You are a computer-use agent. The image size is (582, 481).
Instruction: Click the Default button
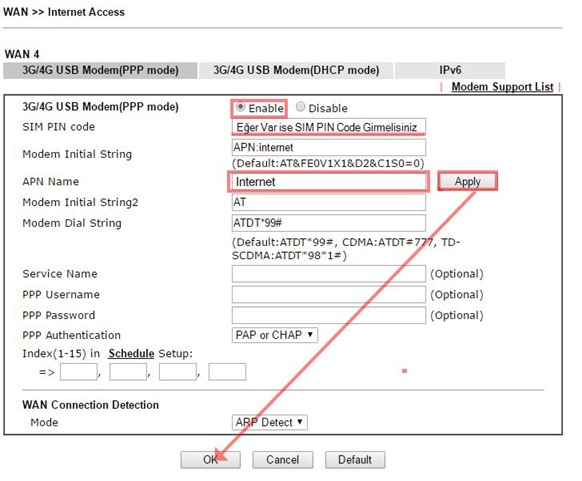pos(355,459)
